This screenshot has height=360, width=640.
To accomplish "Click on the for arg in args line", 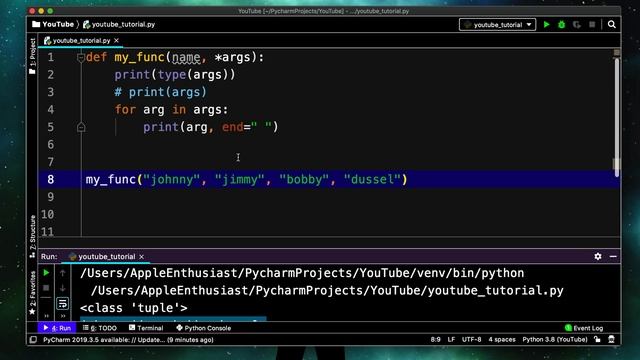I will click(x=171, y=110).
